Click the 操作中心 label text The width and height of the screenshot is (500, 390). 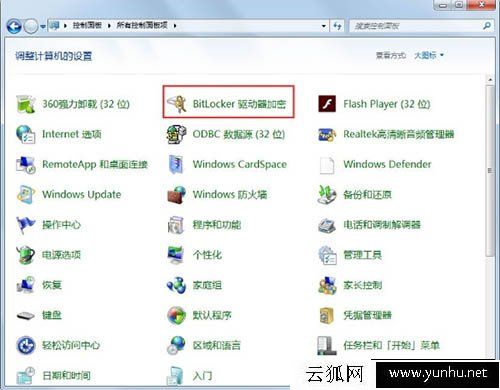tap(61, 225)
